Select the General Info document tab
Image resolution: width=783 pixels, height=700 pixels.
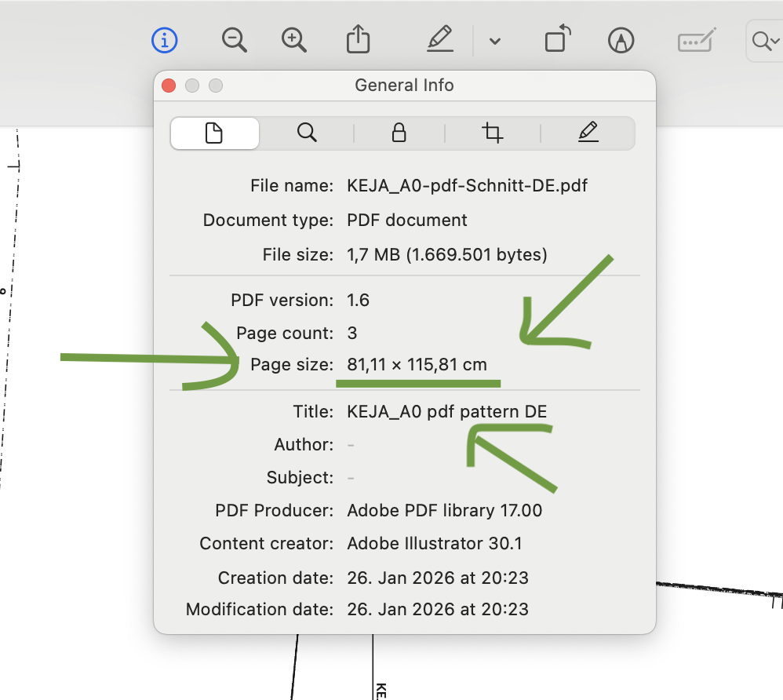click(214, 133)
